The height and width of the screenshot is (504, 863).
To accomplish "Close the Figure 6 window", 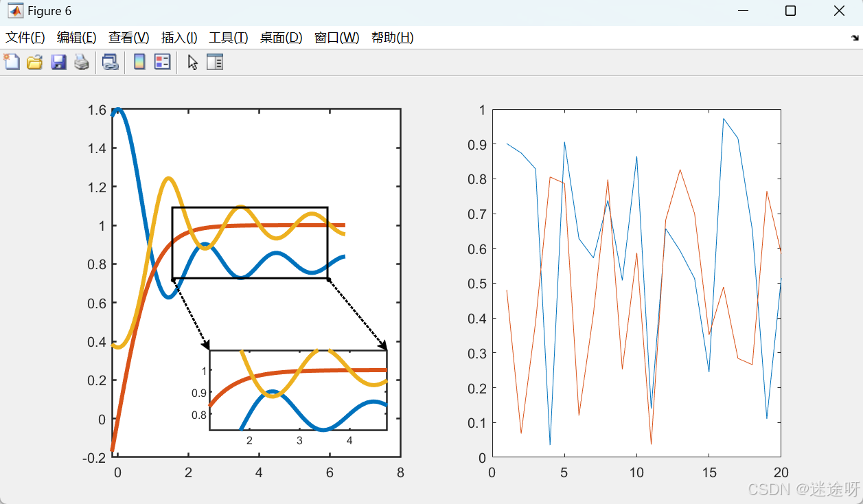I will 839,11.
